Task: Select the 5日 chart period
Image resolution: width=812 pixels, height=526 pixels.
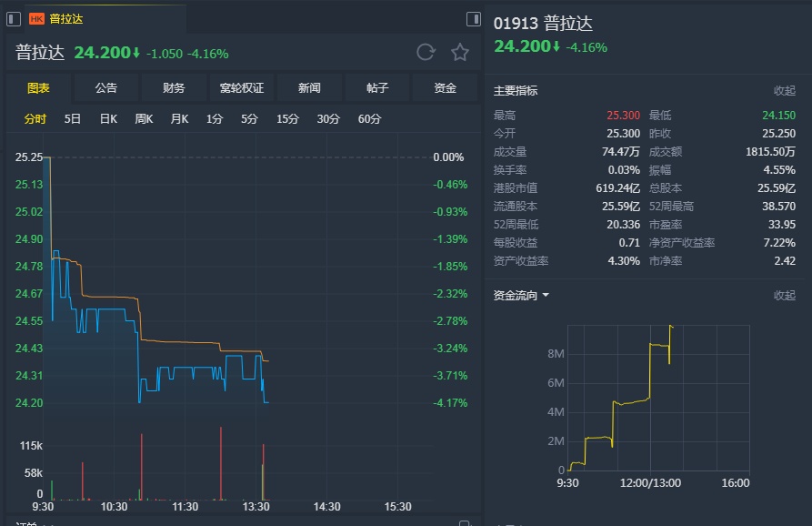Action: coord(73,119)
